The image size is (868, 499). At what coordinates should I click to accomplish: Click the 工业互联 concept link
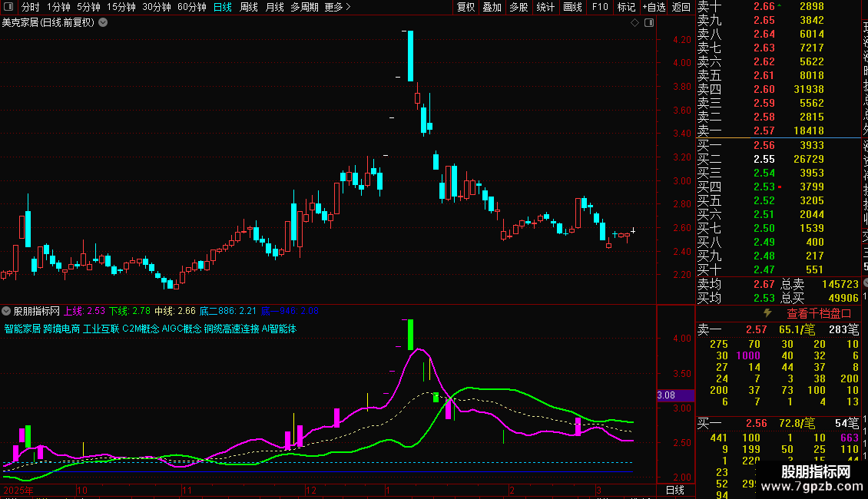coord(101,329)
